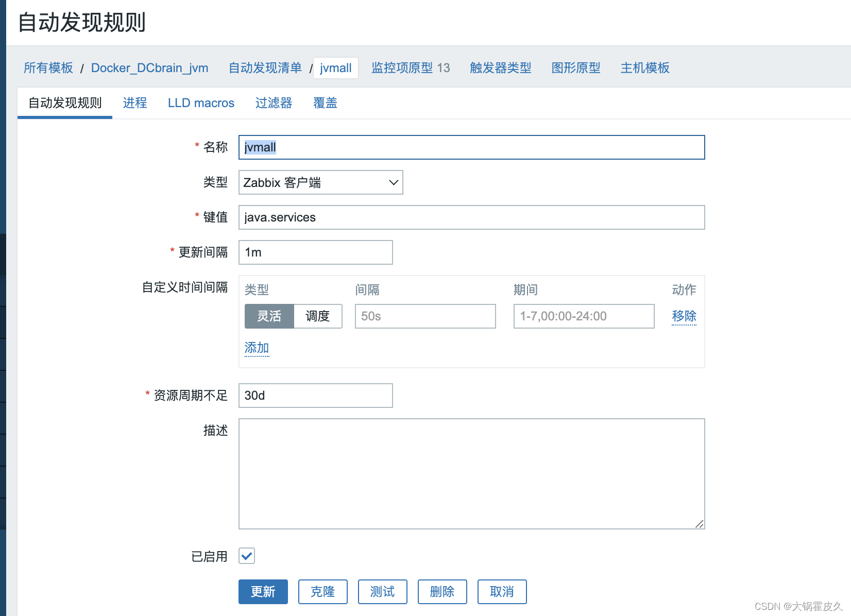Screen dimensions: 851x616
Task: Open the 过滤器 tab
Action: 274,103
